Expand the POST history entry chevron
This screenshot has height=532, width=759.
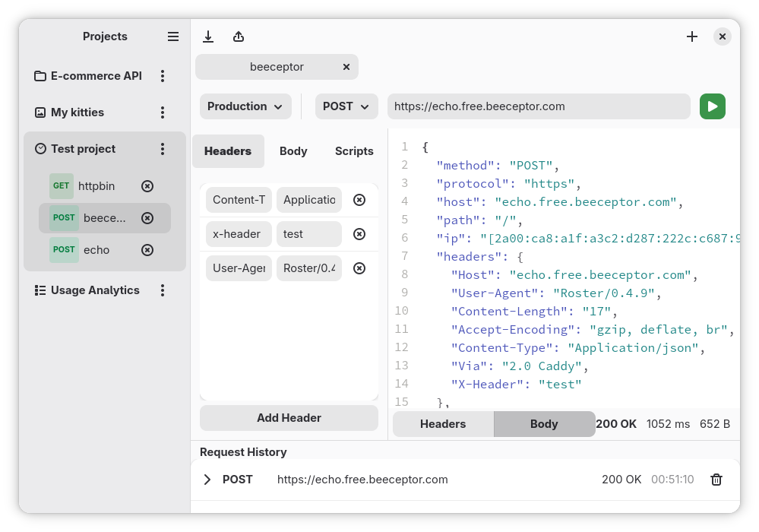[207, 480]
